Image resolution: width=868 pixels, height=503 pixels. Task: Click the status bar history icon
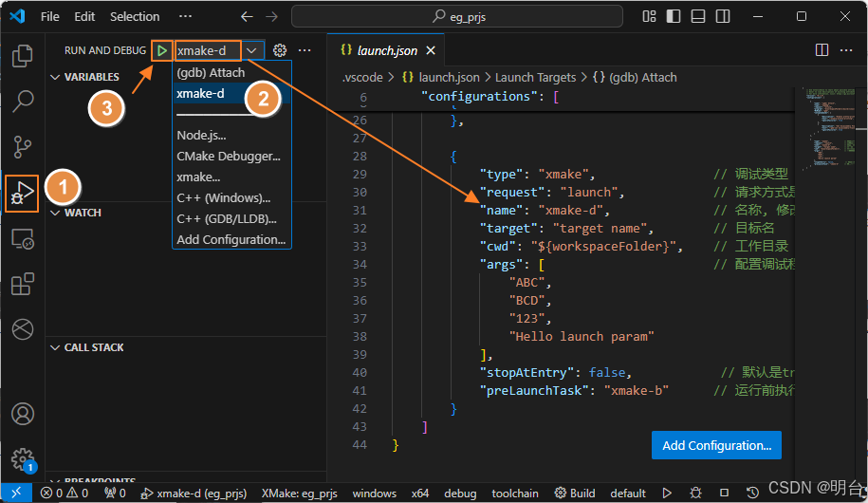pyautogui.click(x=752, y=493)
